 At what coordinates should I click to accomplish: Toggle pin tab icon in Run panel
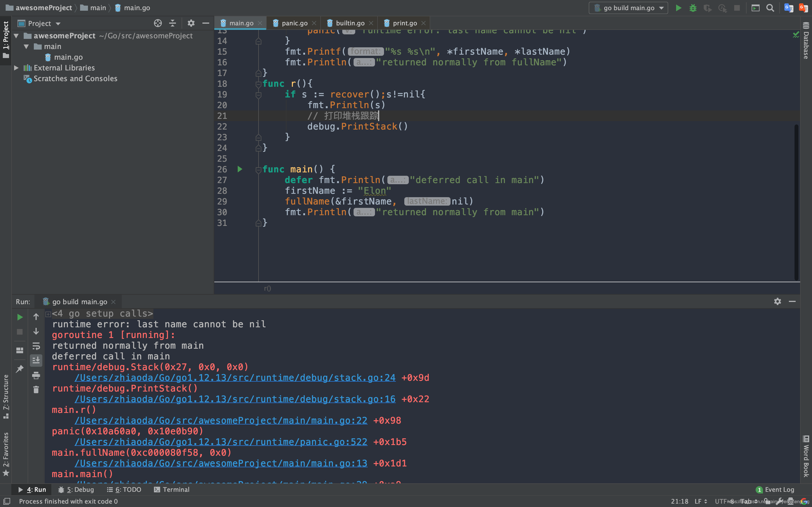click(20, 369)
